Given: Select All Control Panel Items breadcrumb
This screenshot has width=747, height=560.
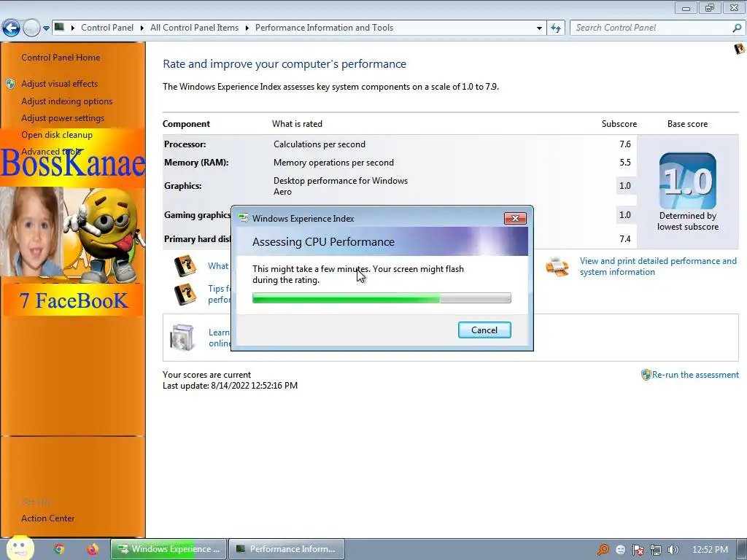Looking at the screenshot, I should pos(194,28).
